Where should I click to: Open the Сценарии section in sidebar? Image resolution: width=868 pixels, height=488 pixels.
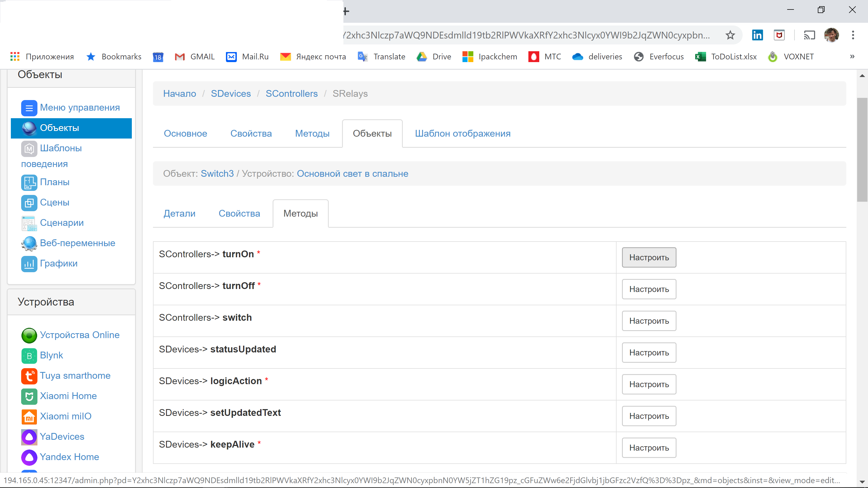coord(62,223)
